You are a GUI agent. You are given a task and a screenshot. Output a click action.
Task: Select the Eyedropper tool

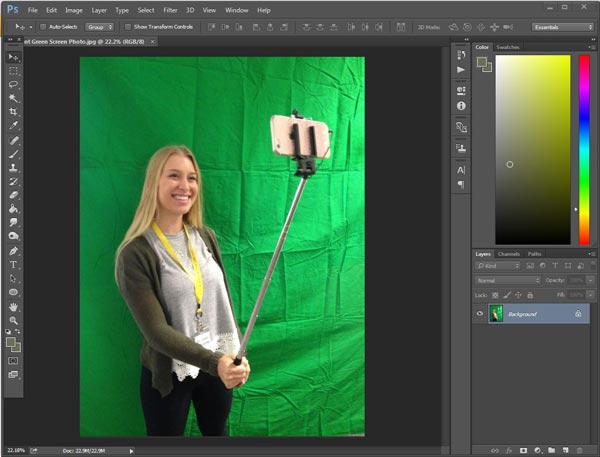point(13,126)
